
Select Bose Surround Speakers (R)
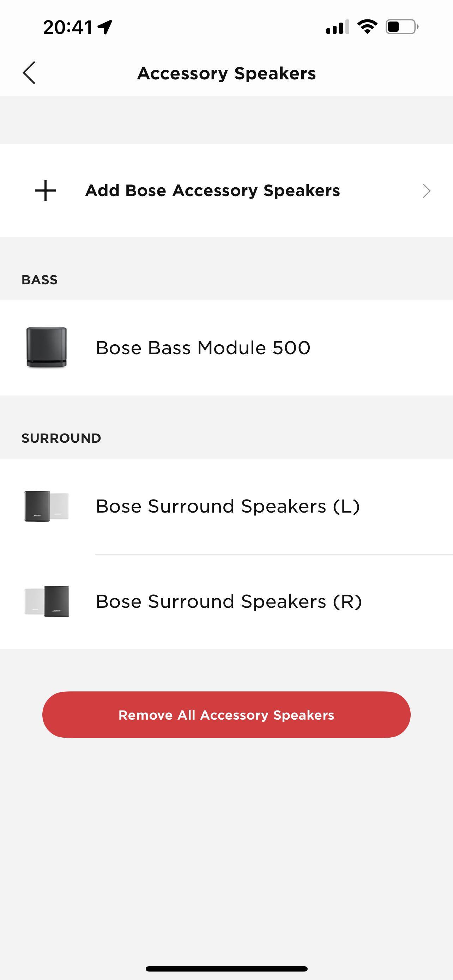[228, 601]
